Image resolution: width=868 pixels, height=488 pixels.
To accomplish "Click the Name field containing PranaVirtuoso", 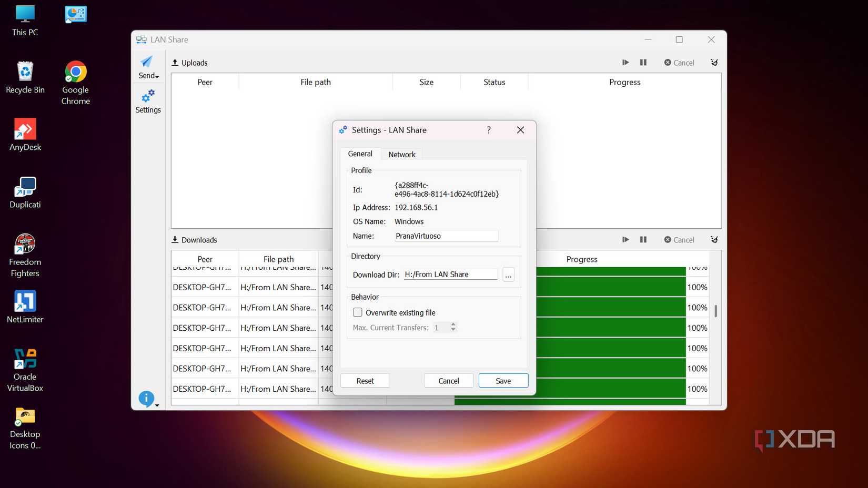I will [446, 236].
